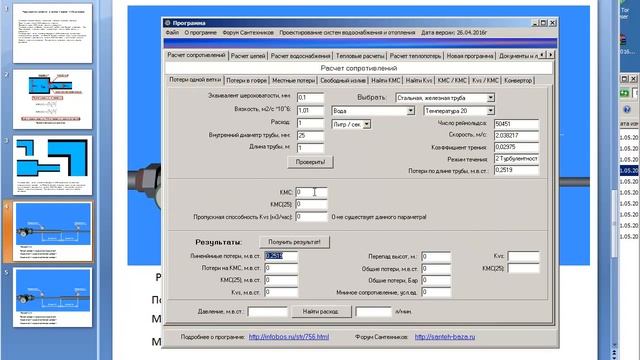Viewport: 640px width, 360px height.
Task: Click the Давление, м.в.ст. input field
Action: pos(267,312)
